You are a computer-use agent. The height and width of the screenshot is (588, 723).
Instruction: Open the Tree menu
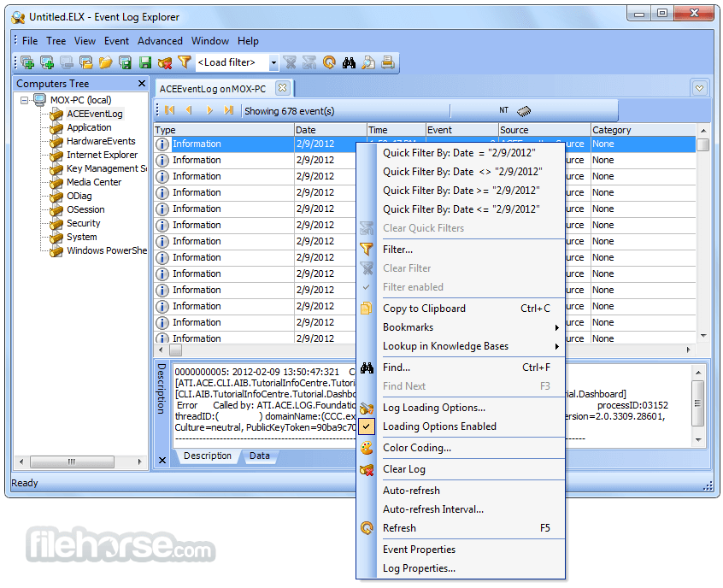point(56,41)
